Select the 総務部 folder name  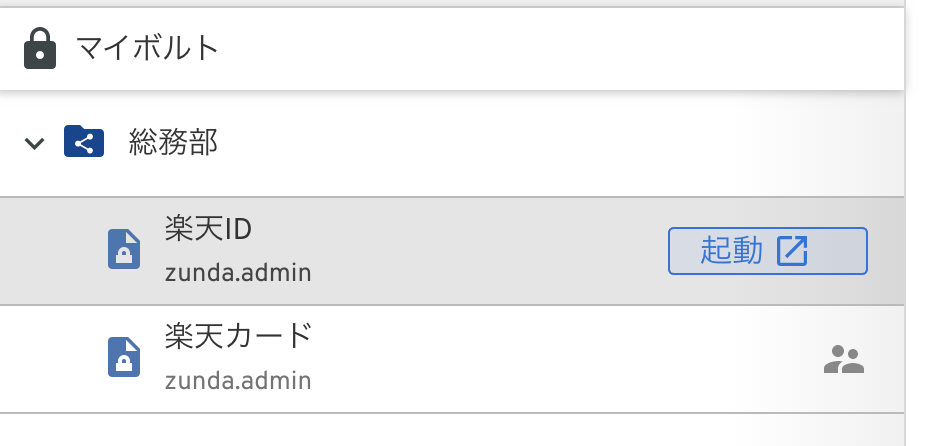tap(174, 143)
